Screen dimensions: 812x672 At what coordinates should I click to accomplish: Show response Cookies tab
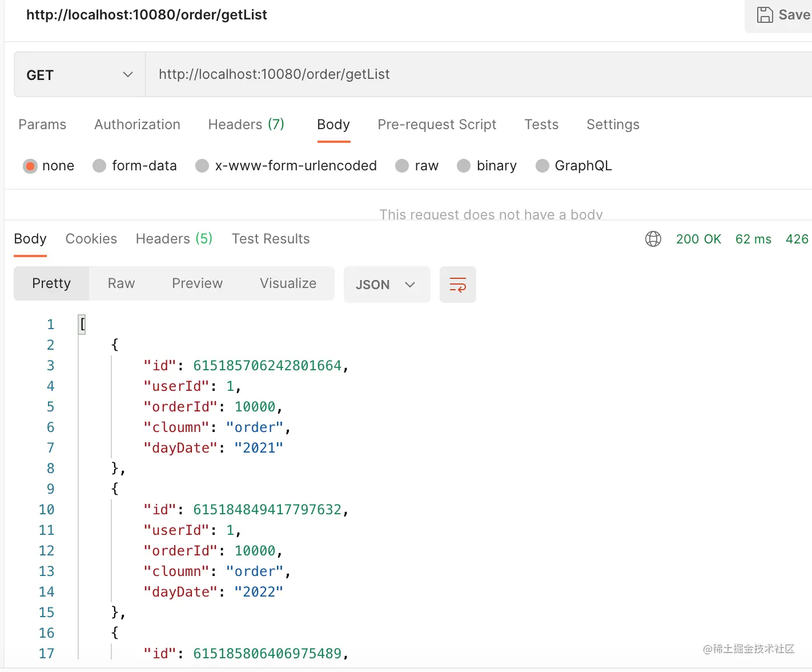(x=91, y=239)
